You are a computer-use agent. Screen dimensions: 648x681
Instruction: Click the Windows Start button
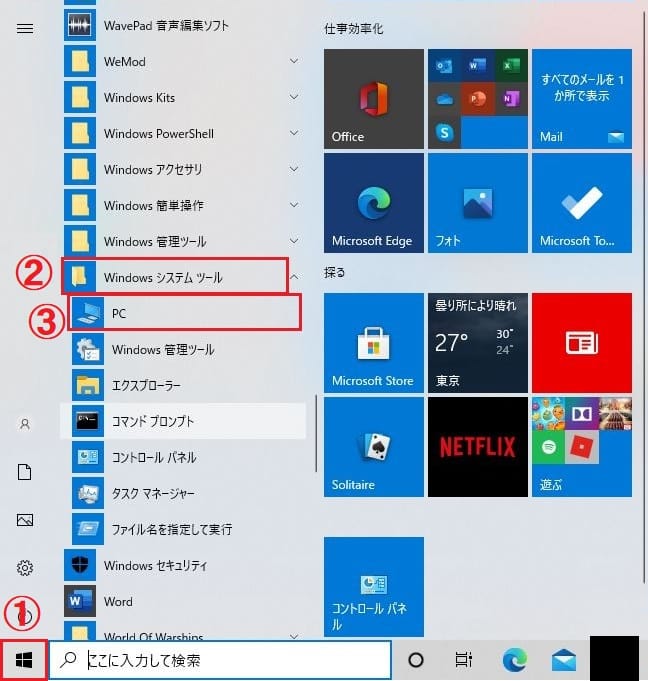coord(25,660)
